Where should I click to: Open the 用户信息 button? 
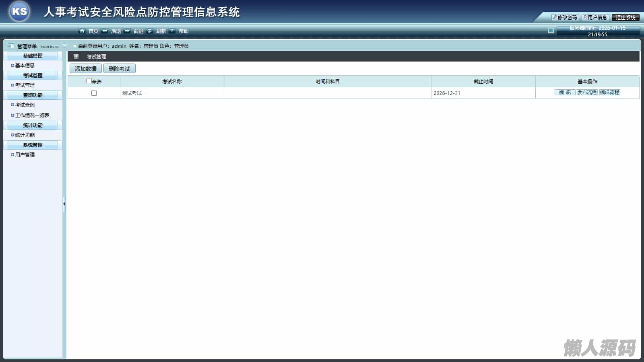pyautogui.click(x=595, y=18)
